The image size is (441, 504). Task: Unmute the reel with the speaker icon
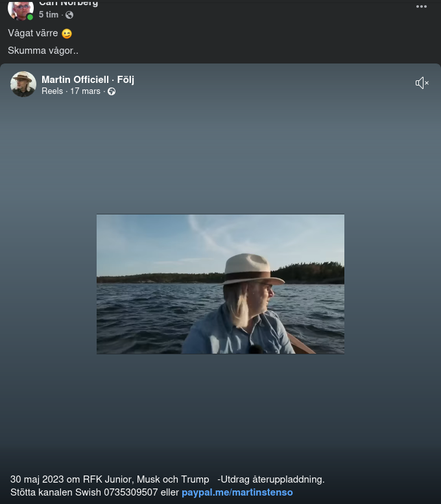422,83
